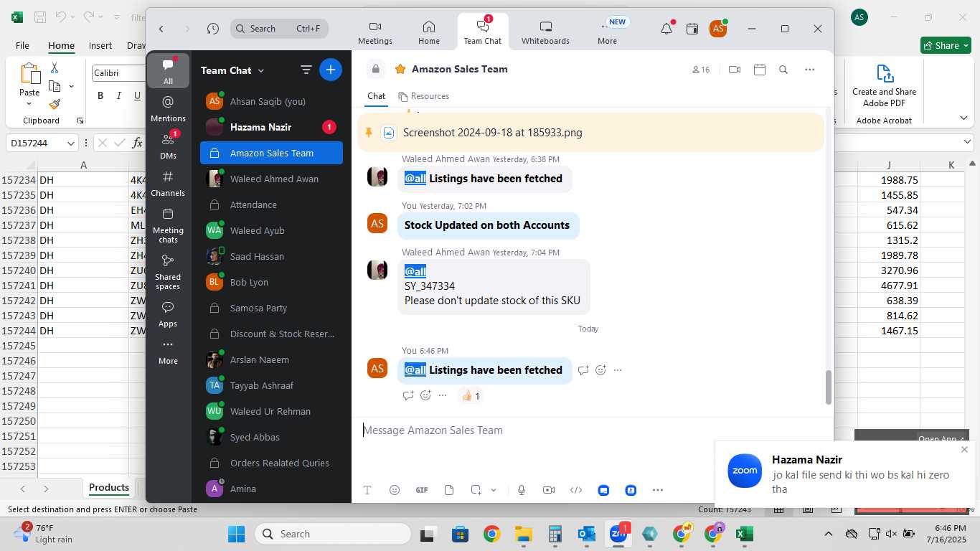Go back in Zoom navigation
Screen dimensions: 980x551
pyautogui.click(x=161, y=29)
